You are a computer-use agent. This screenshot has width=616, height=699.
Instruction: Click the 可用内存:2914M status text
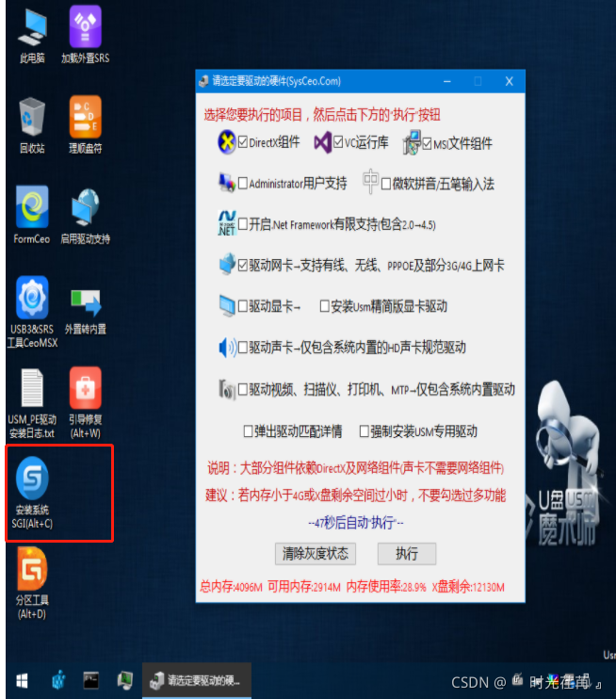pos(304,587)
